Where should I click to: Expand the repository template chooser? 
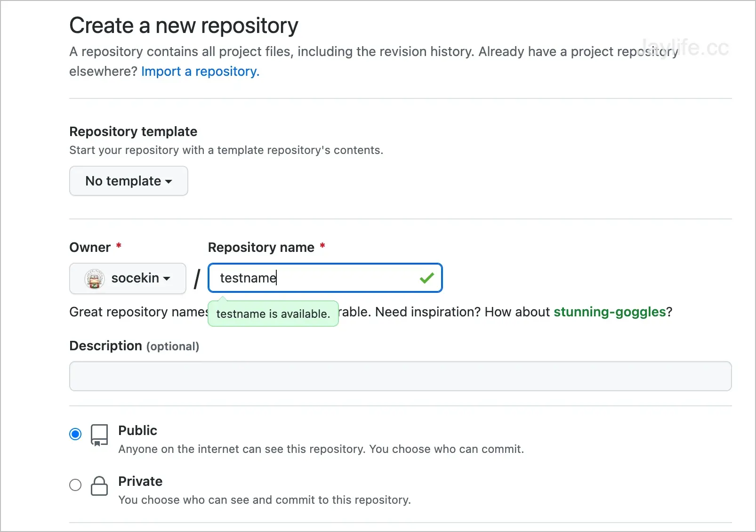(129, 181)
